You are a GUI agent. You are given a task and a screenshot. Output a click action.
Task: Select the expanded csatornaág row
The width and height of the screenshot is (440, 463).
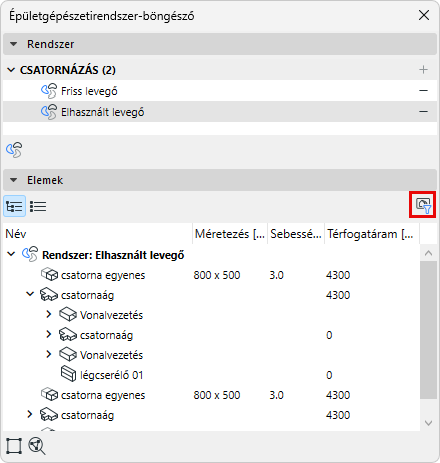tap(211, 295)
